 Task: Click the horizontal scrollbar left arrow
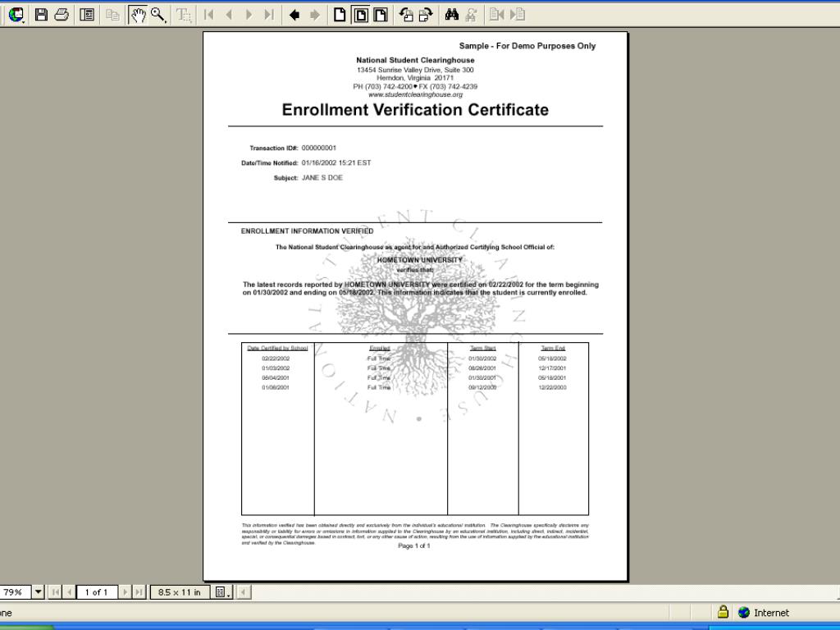click(x=243, y=592)
